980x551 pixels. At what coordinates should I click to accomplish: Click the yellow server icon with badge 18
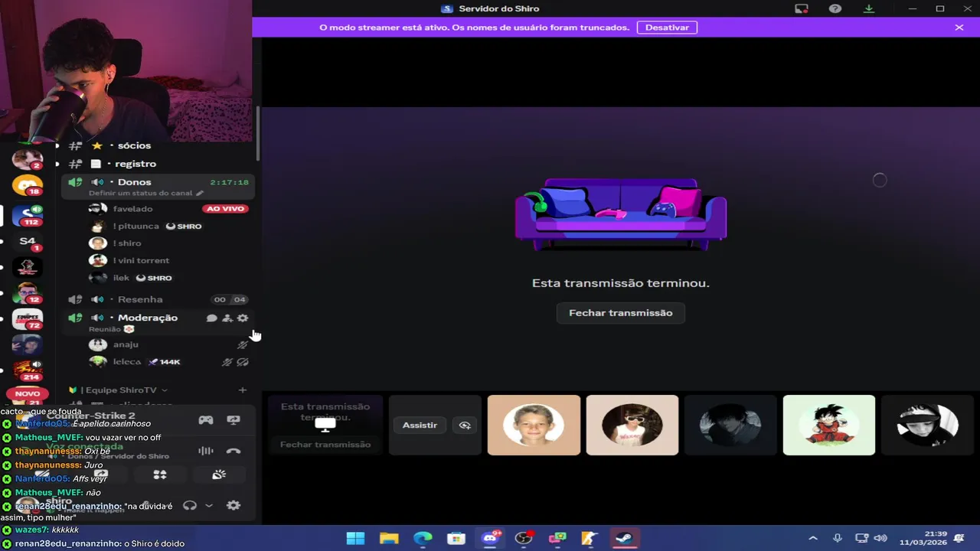[x=28, y=186]
